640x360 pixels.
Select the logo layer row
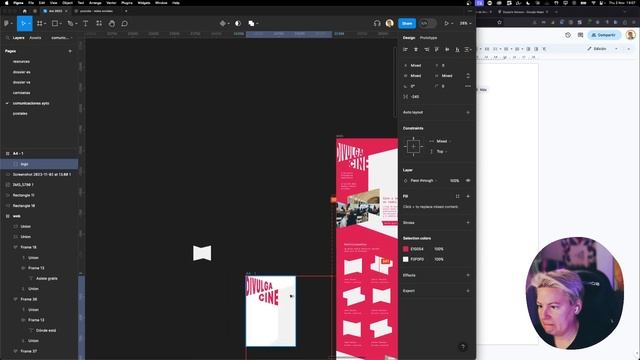(39, 164)
